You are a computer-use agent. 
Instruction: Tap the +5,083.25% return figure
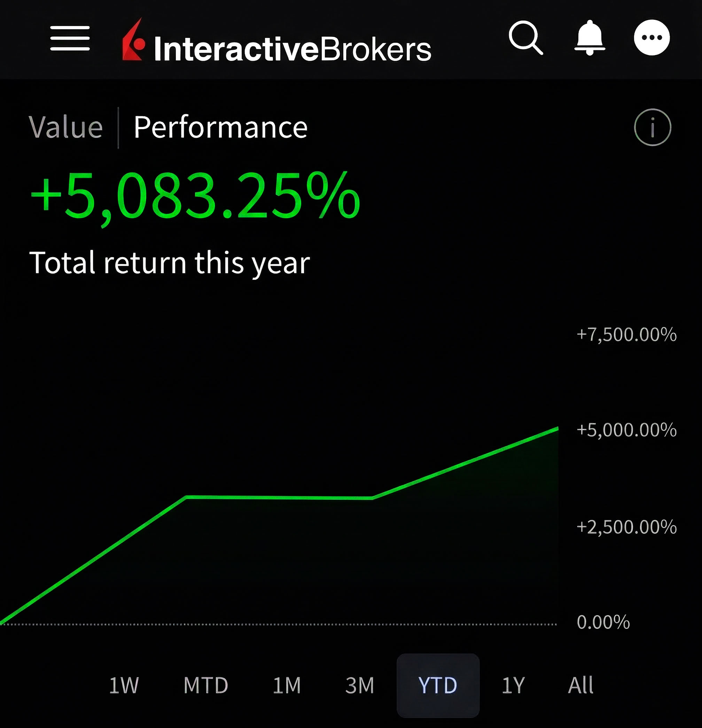coord(195,196)
